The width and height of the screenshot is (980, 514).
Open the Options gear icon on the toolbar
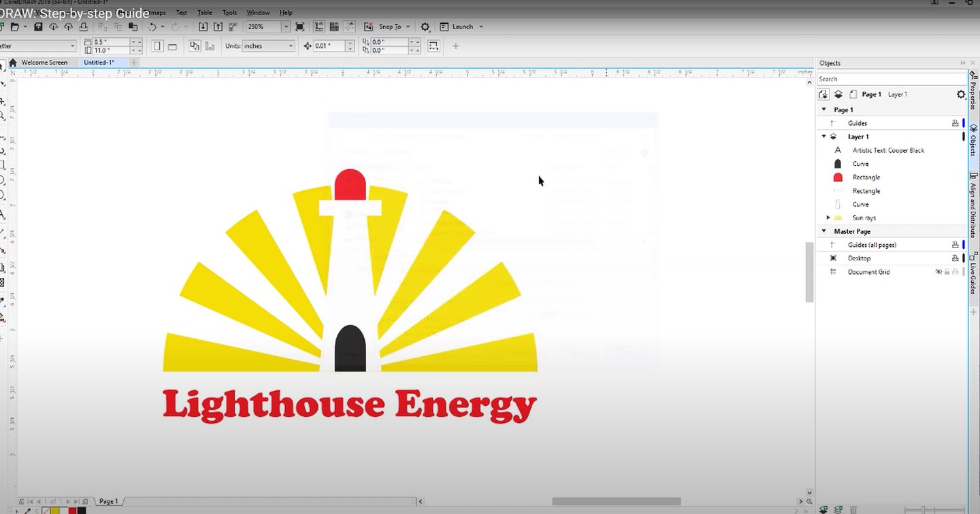click(425, 27)
